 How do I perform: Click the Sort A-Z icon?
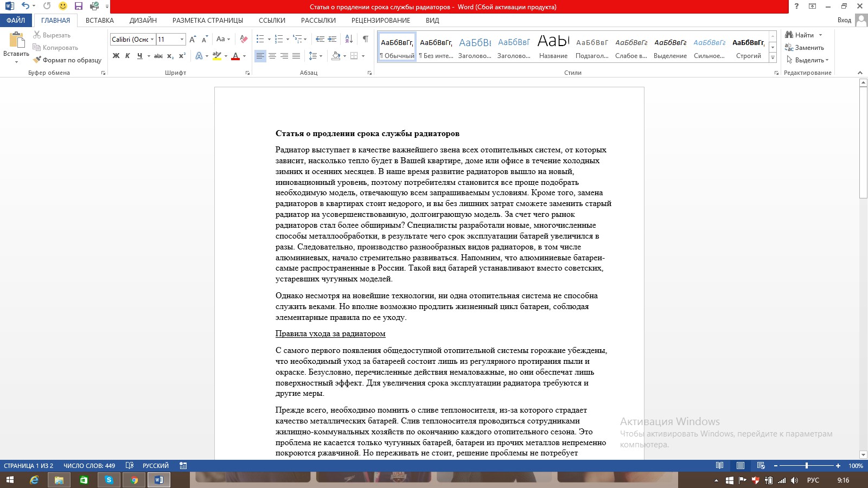pos(349,39)
